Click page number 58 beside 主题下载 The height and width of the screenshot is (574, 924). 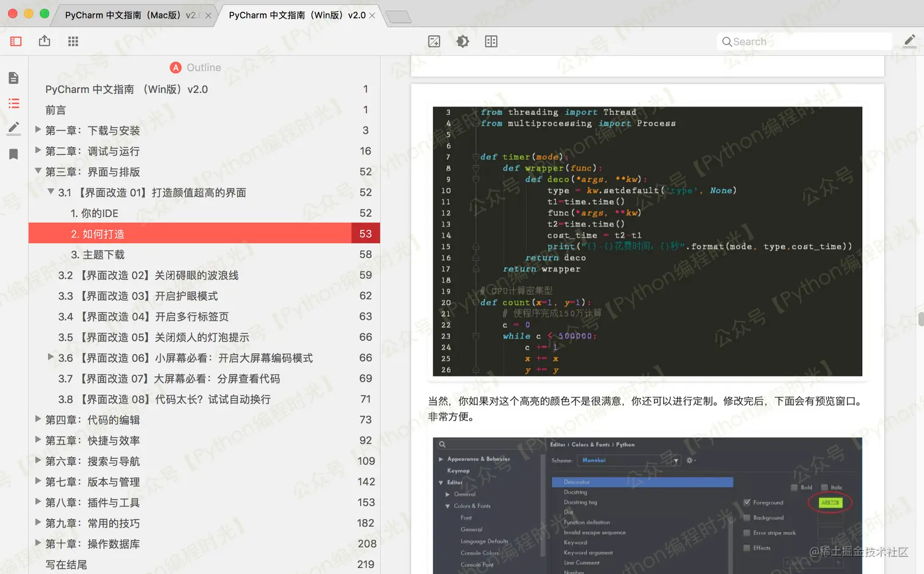coord(365,254)
